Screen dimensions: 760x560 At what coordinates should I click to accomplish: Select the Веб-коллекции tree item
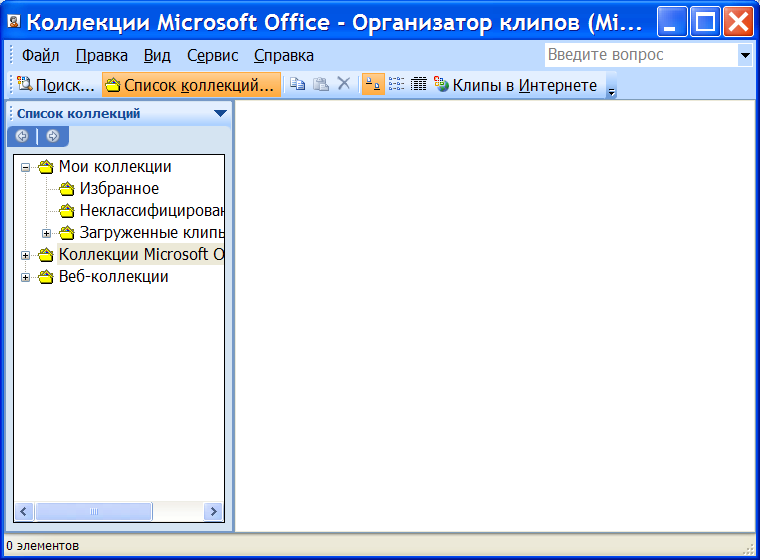[x=113, y=276]
